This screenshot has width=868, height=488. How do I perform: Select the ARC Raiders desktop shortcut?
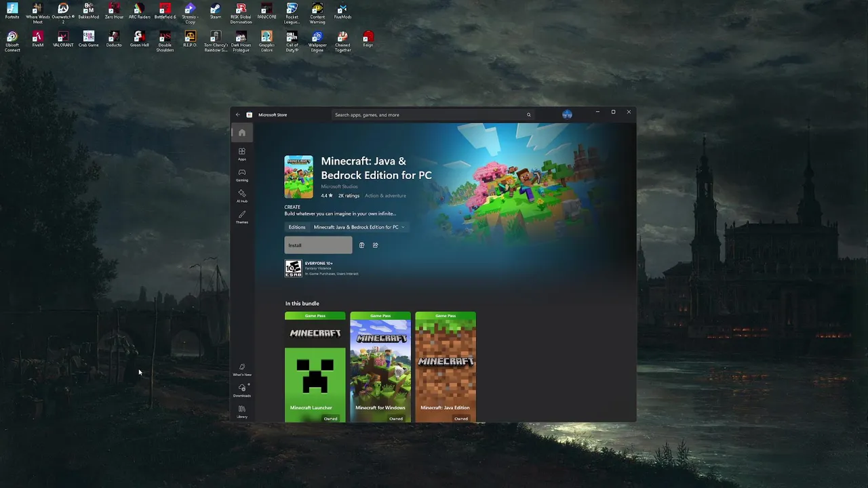tap(139, 12)
